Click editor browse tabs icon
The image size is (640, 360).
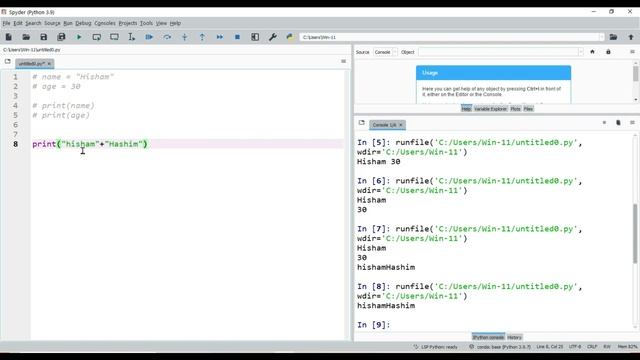coord(8,62)
